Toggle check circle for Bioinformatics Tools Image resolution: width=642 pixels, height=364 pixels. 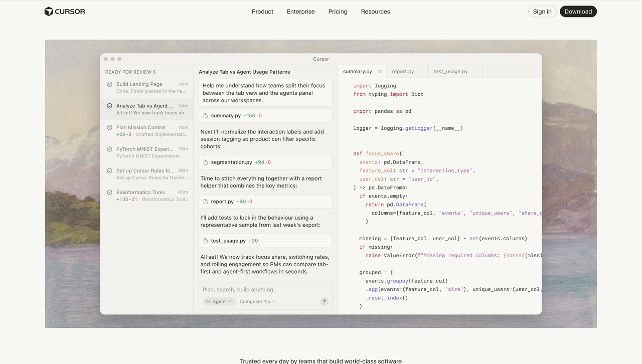[109, 192]
